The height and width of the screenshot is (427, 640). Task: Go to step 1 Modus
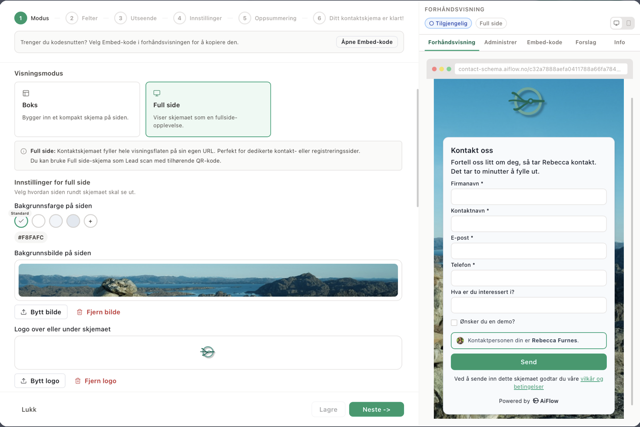[x=32, y=18]
